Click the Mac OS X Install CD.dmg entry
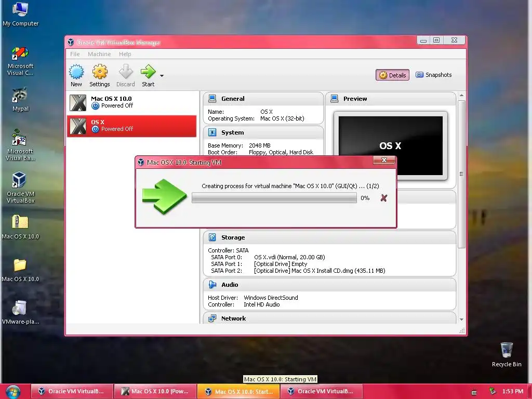 pos(320,271)
